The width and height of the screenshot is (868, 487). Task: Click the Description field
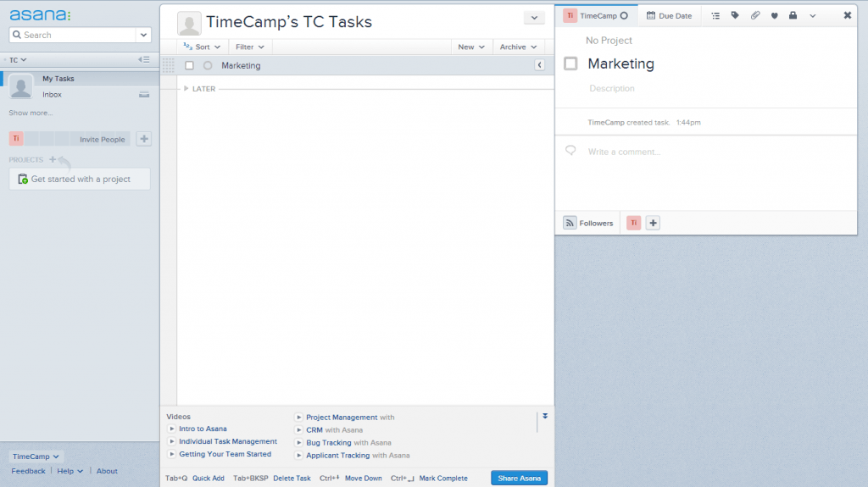[612, 89]
